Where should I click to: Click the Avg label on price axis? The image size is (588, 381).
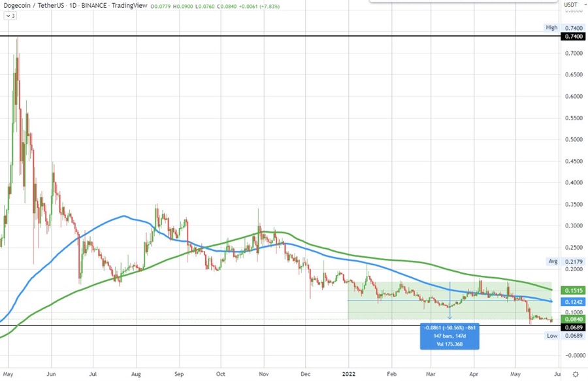coord(552,261)
